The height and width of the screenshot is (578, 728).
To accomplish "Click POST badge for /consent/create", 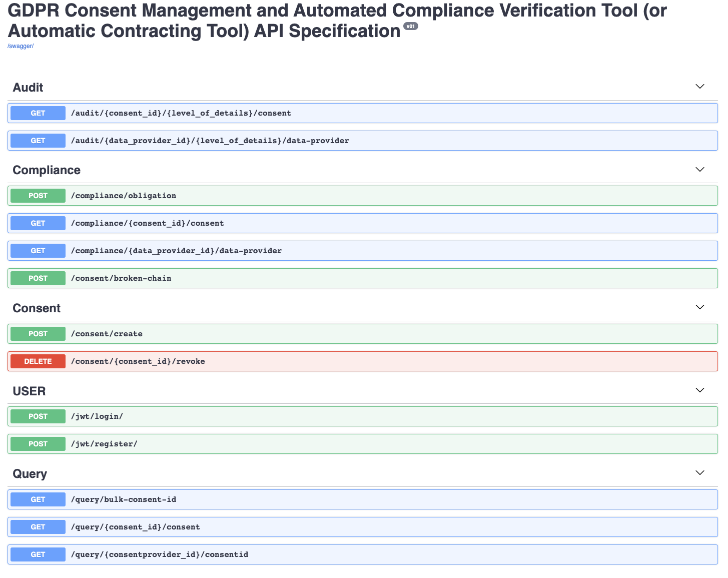I will tap(38, 334).
